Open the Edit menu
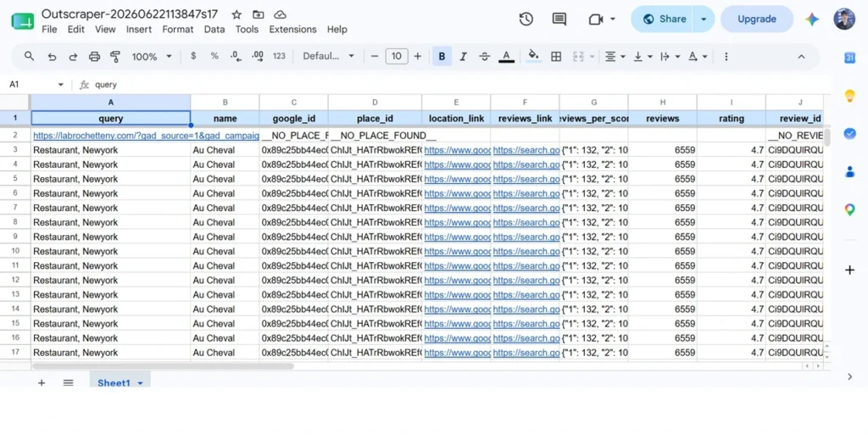Screen dimensions: 868x440 75,30
